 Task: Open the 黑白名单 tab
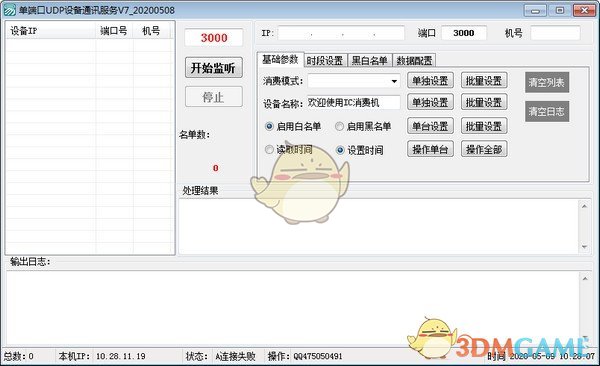pos(369,60)
